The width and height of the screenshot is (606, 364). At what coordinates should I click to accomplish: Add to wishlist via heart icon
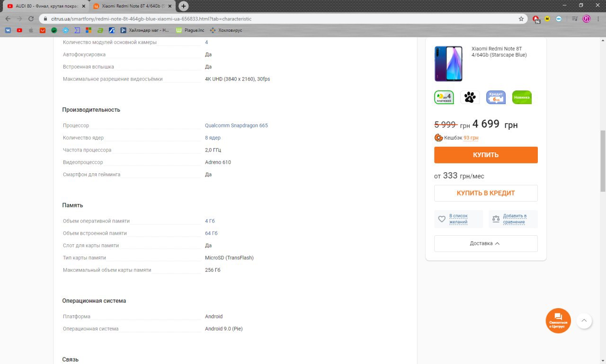pos(442,219)
